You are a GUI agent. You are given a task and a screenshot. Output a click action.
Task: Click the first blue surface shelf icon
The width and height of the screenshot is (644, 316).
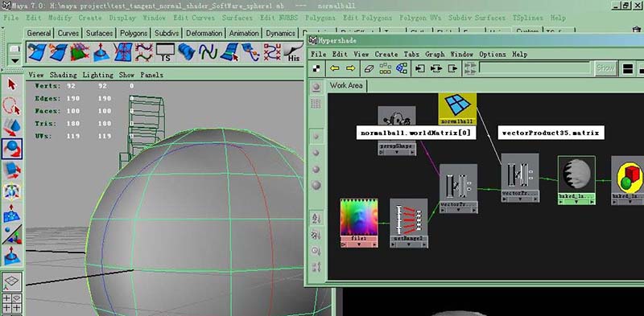point(37,52)
